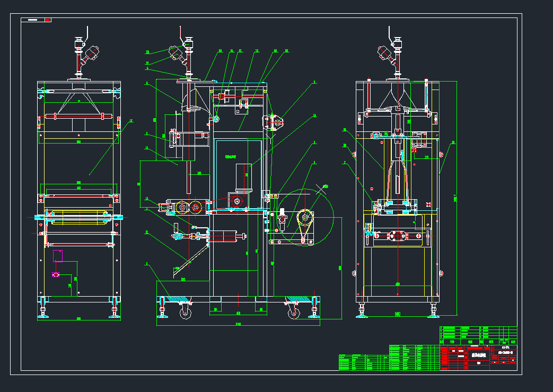The image size is (553, 392).
Task: Click the green table above the title block
Action: 478,333
